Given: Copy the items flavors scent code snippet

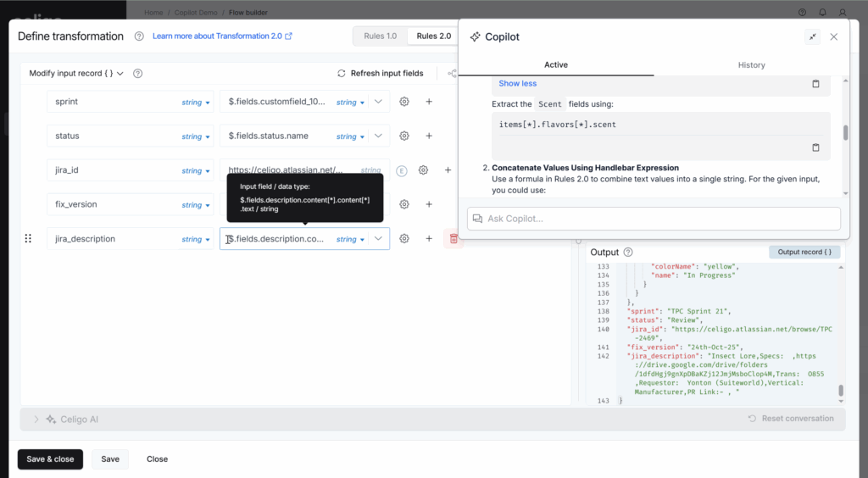Looking at the screenshot, I should click(x=815, y=147).
